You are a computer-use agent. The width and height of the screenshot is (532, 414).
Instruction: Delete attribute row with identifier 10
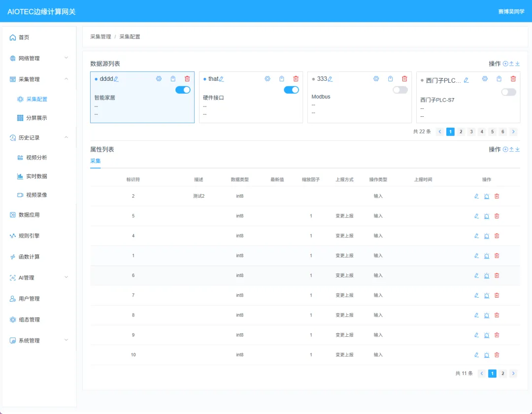pos(497,355)
